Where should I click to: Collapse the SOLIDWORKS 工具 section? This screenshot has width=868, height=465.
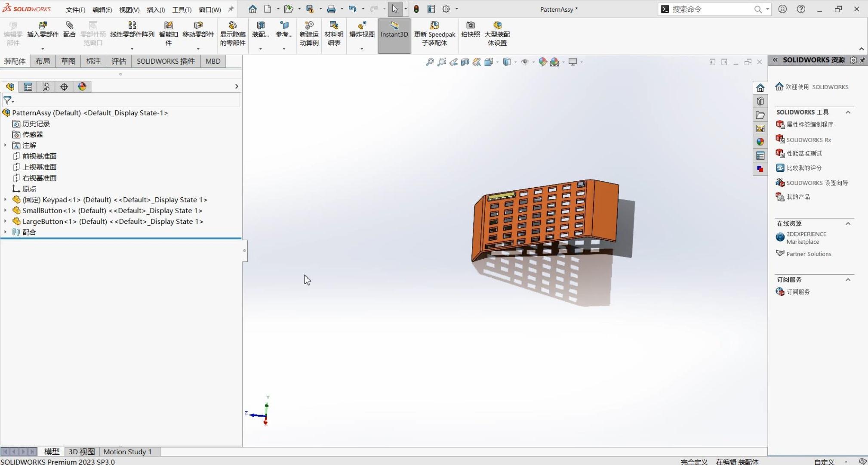[x=848, y=112]
